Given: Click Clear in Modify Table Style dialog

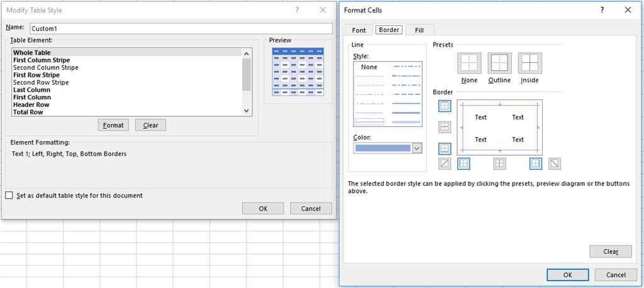Looking at the screenshot, I should click(150, 125).
